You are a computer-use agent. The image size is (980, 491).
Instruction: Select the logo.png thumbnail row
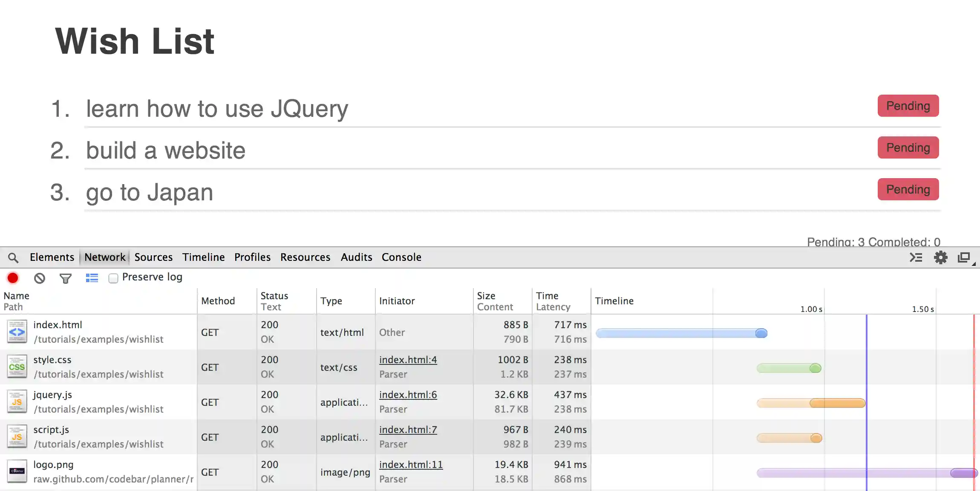(x=17, y=471)
